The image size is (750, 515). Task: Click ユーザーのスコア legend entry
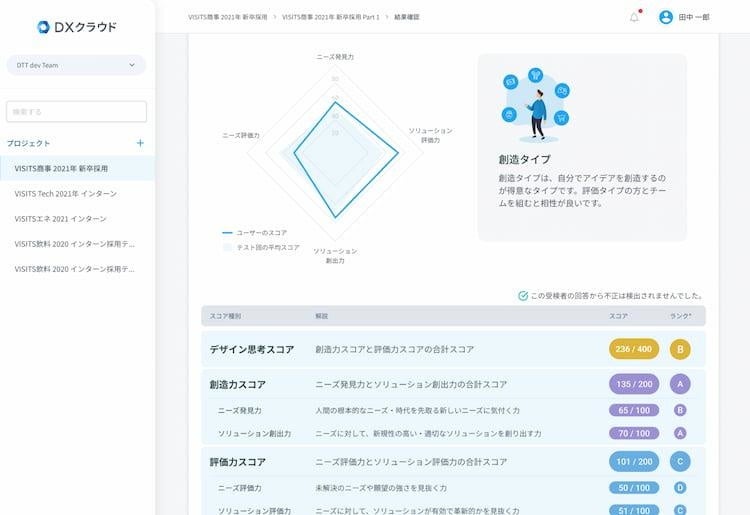(x=255, y=233)
